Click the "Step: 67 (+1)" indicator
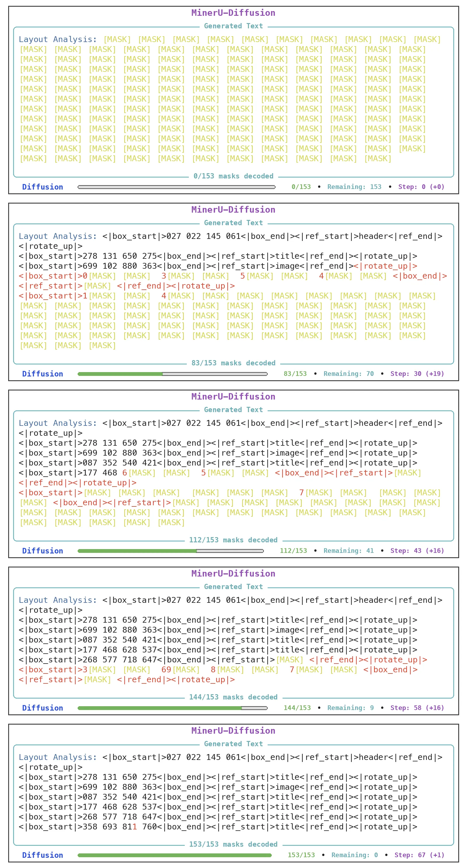This screenshot has height=868, width=467. pos(419,855)
